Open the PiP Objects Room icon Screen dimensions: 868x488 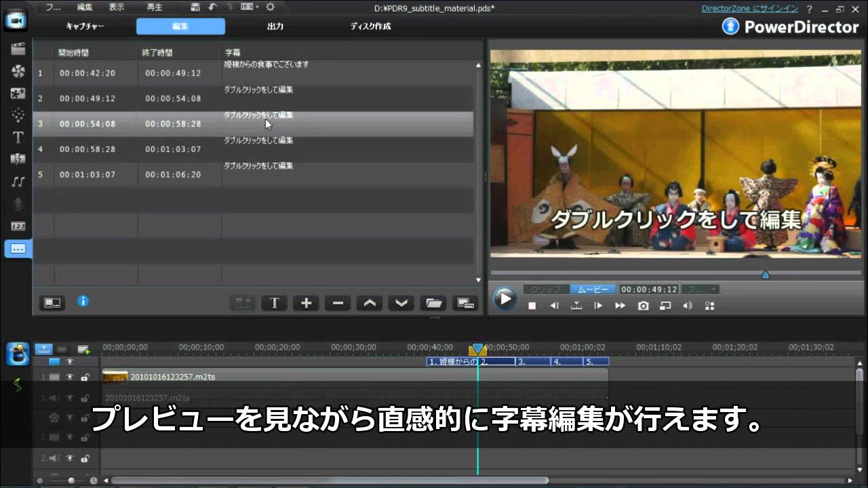(18, 94)
